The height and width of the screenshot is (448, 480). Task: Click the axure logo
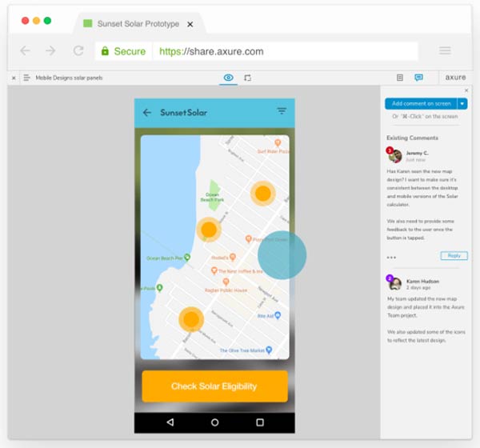(455, 78)
